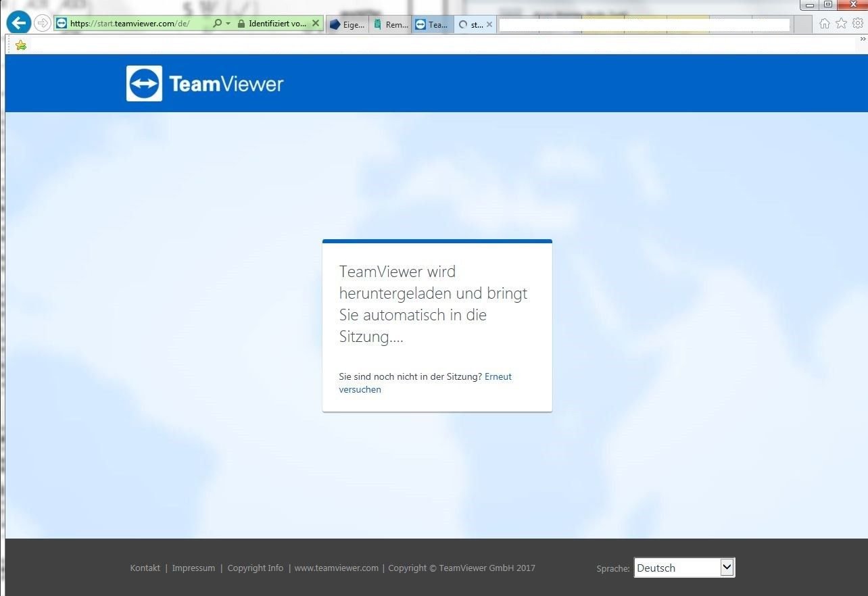Open the 'Copyright Info' footer link
The width and height of the screenshot is (868, 596).
pos(256,568)
